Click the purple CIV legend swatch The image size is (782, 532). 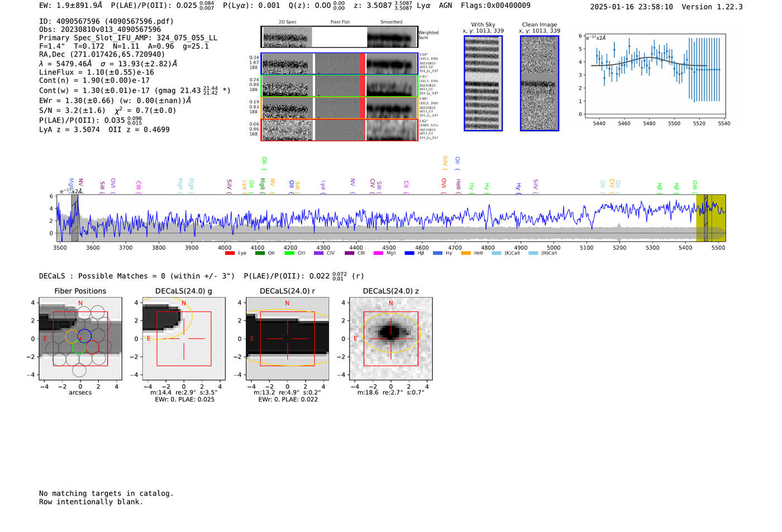[319, 253]
